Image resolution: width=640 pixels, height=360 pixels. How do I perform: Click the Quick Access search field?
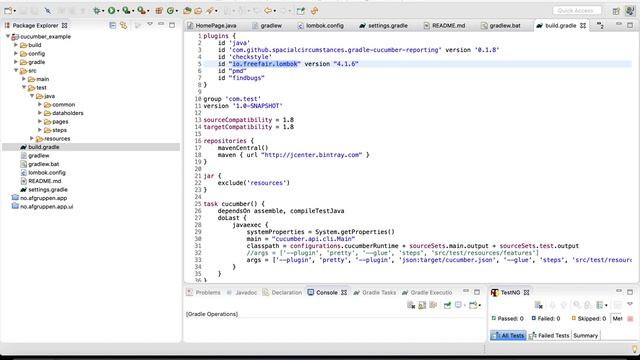pos(577,11)
